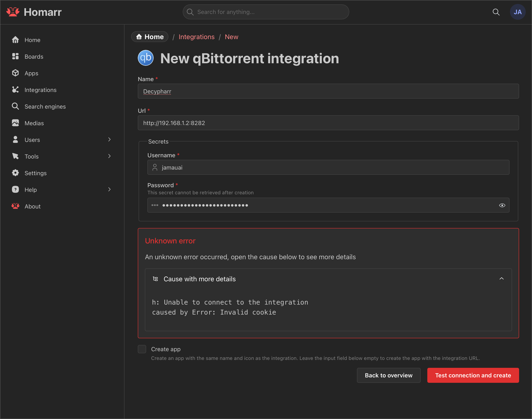Collapse the Cause with more details section

click(x=501, y=279)
